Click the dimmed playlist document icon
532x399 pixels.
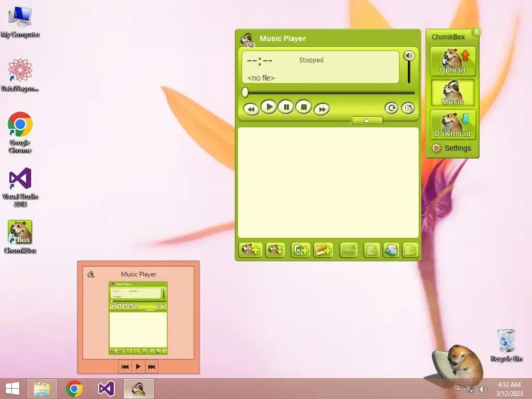point(371,250)
